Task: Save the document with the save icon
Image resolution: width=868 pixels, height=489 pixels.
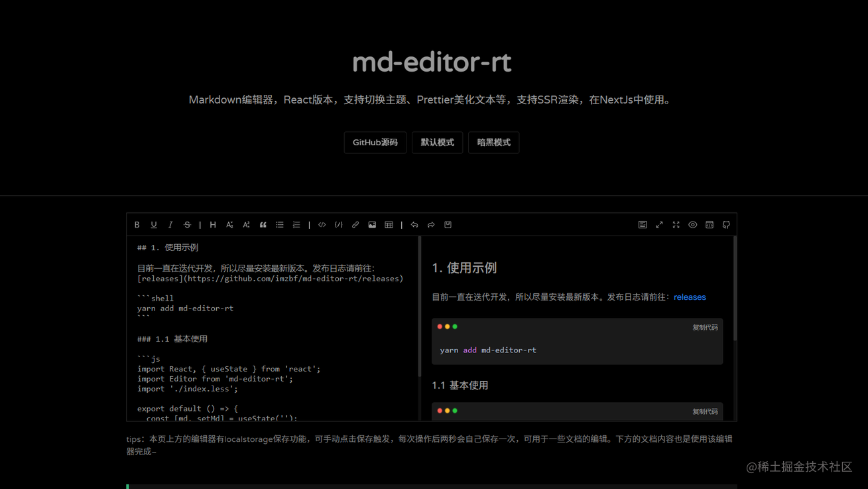Action: (448, 225)
